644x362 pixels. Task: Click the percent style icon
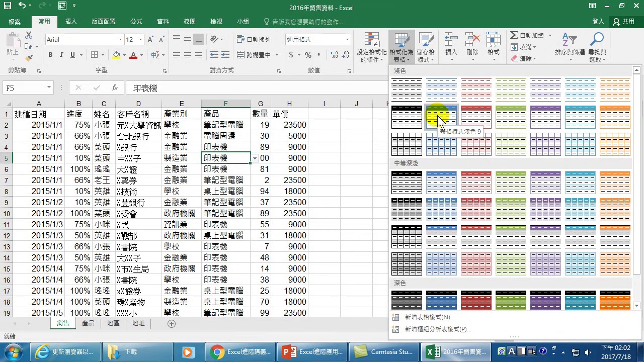[308, 55]
